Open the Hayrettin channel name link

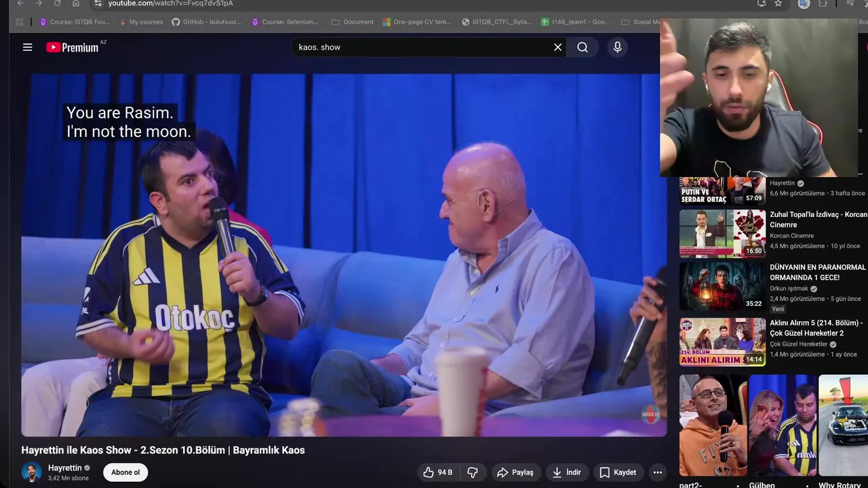tap(65, 468)
